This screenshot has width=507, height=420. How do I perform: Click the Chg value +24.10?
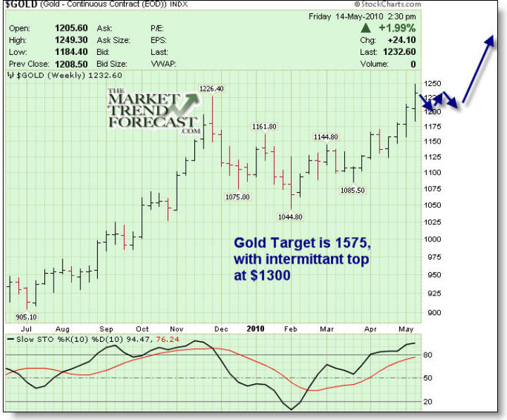pos(401,40)
